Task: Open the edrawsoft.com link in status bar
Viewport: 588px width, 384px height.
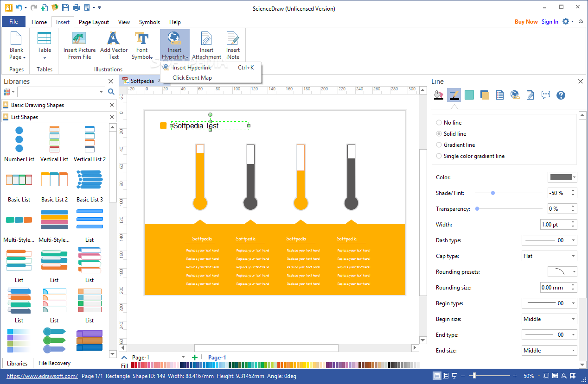Action: pos(42,376)
